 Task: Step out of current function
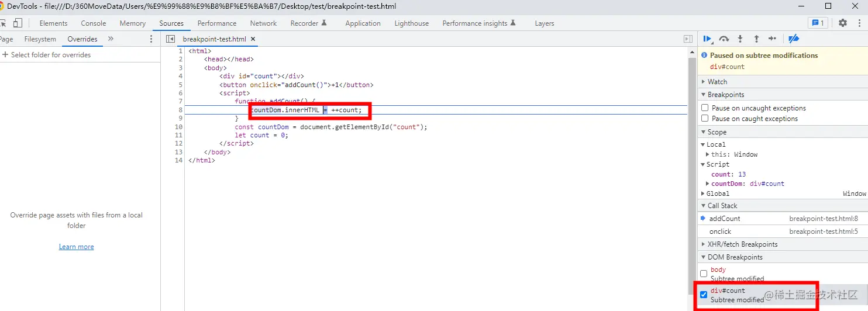click(756, 39)
